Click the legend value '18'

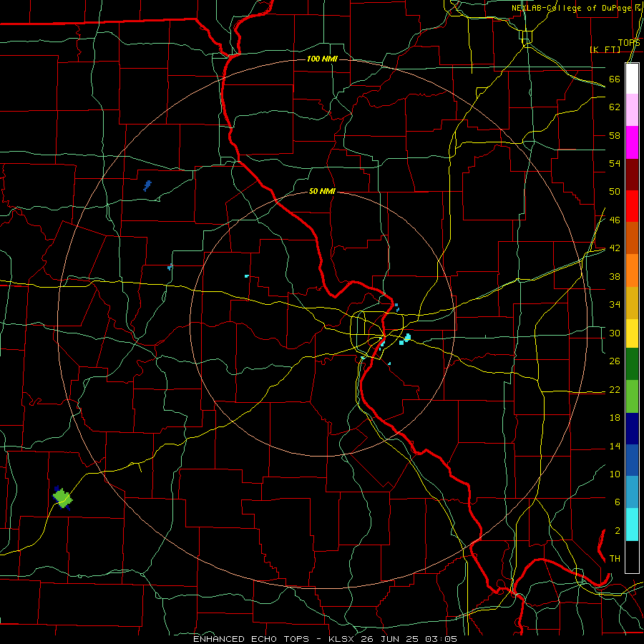point(615,418)
